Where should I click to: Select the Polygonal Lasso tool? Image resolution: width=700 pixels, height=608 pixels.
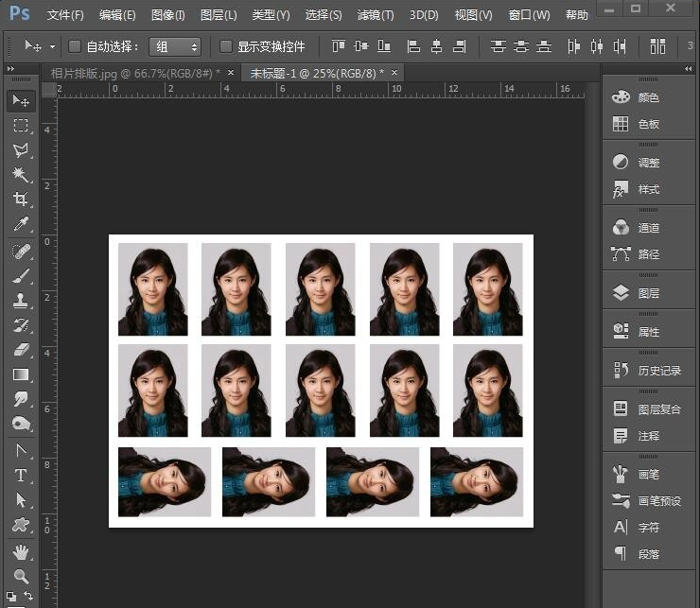click(x=21, y=150)
